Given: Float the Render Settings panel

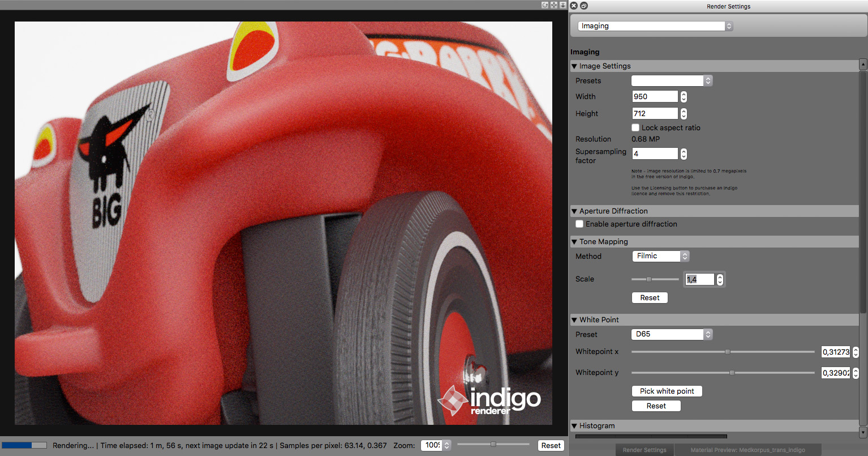Looking at the screenshot, I should 584,6.
